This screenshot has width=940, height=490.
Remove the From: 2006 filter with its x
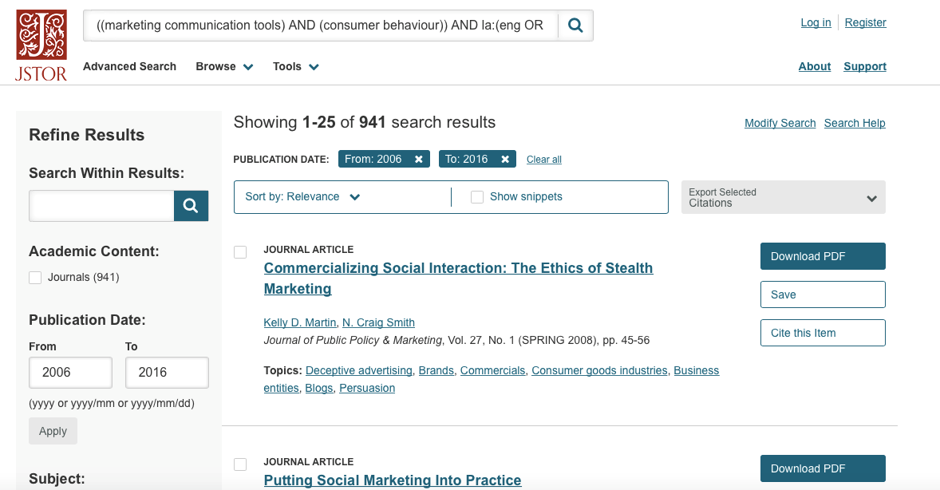point(419,159)
